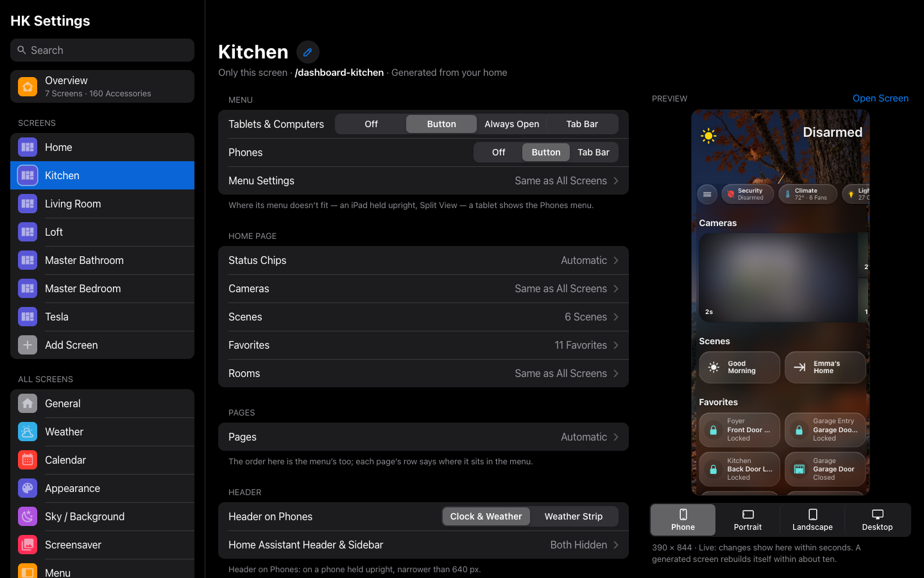
Task: Click the pencil edit icon beside Kitchen
Action: pos(308,52)
